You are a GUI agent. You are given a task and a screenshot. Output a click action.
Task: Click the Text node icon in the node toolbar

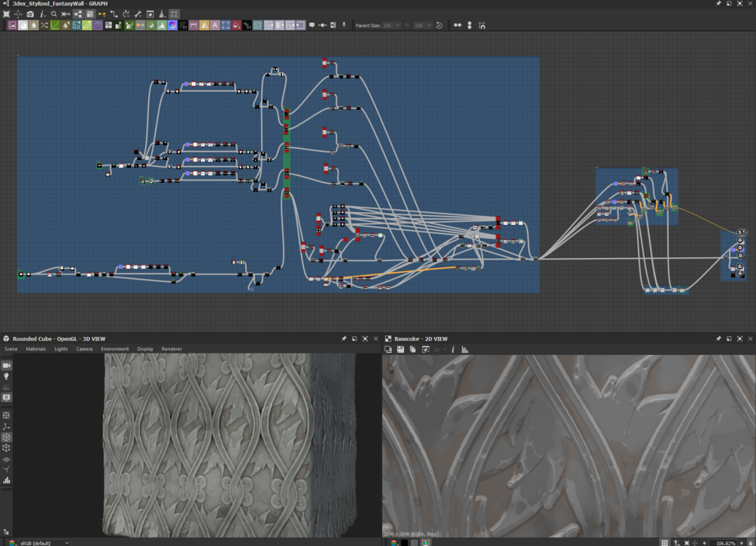[215, 26]
